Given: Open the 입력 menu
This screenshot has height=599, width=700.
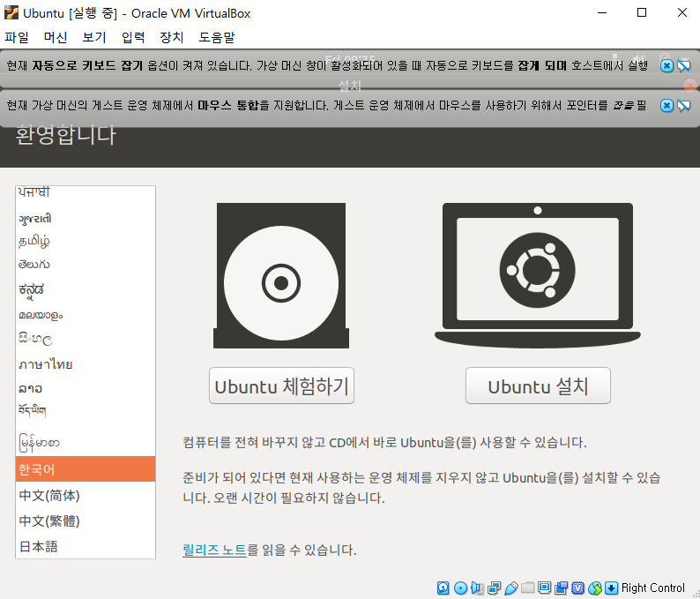Looking at the screenshot, I should coord(133,37).
